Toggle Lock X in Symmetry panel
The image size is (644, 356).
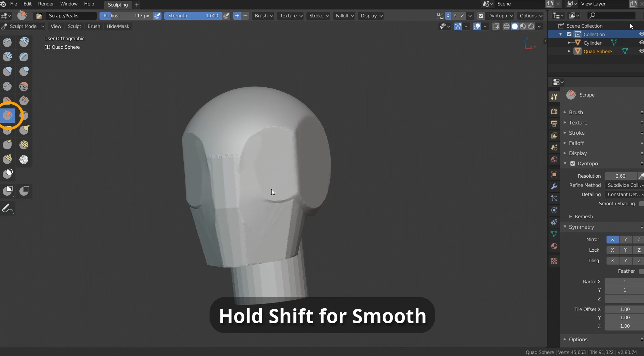point(612,250)
